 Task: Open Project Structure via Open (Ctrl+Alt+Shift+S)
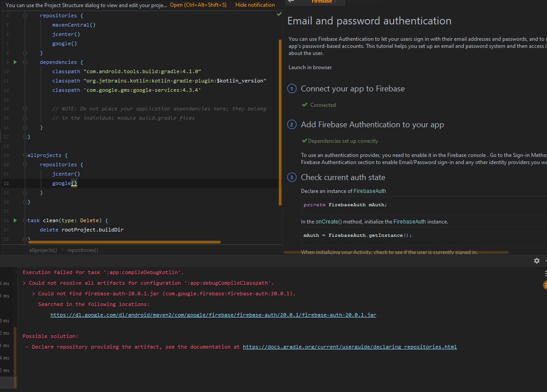pos(198,5)
